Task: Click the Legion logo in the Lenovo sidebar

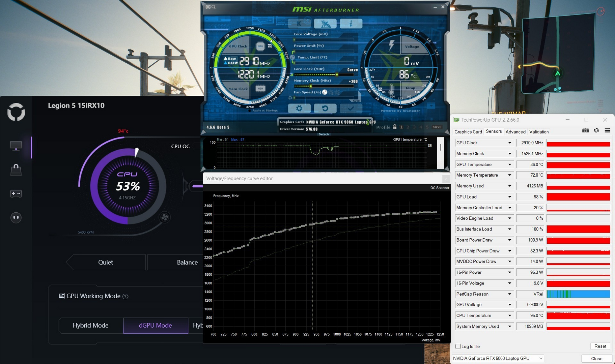Action: pos(16,112)
